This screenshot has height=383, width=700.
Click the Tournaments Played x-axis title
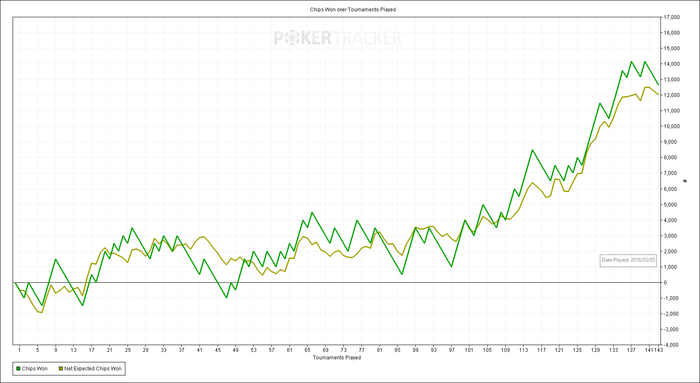coord(337,358)
